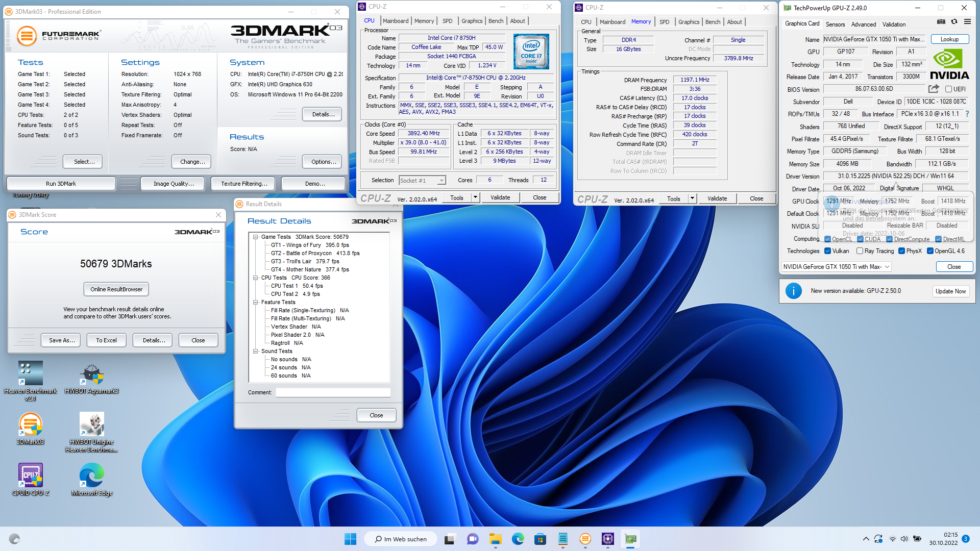The image size is (980, 551).
Task: Open 3DMark03 desktop shortcut
Action: [x=31, y=429]
